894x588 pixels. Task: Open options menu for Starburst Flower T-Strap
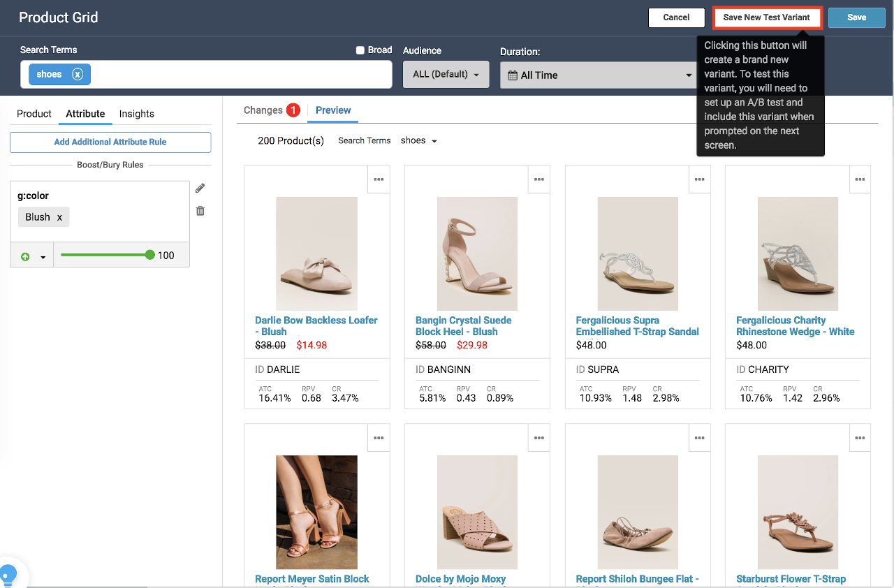click(x=860, y=438)
